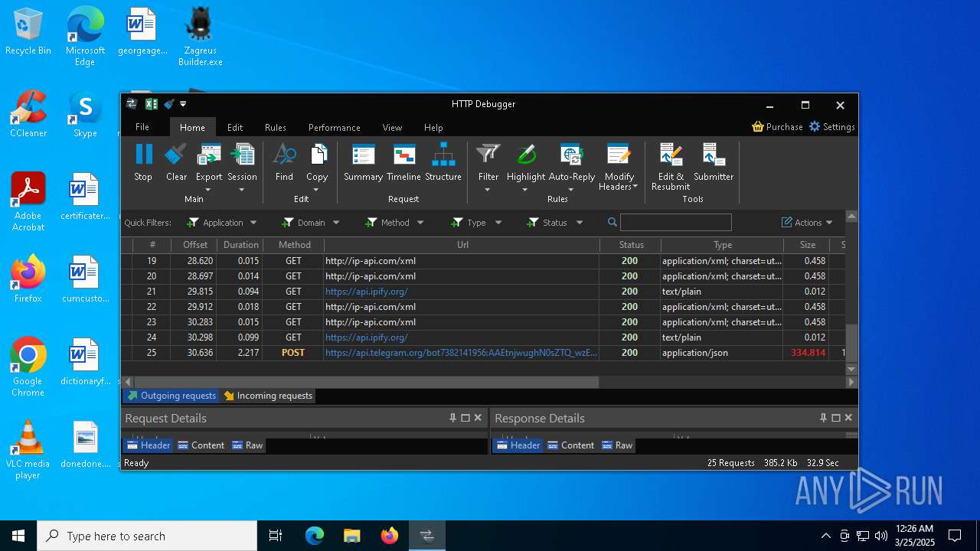Open Firefox from the taskbar
The width and height of the screenshot is (980, 551).
(x=390, y=536)
